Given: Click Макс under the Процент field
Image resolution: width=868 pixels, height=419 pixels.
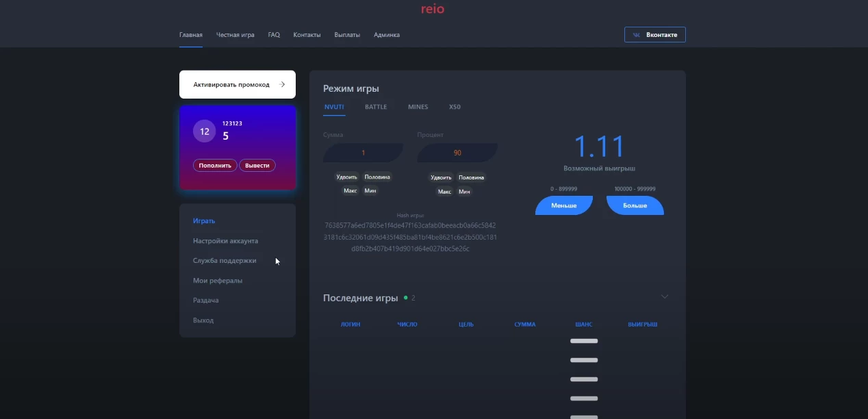Looking at the screenshot, I should tap(445, 191).
